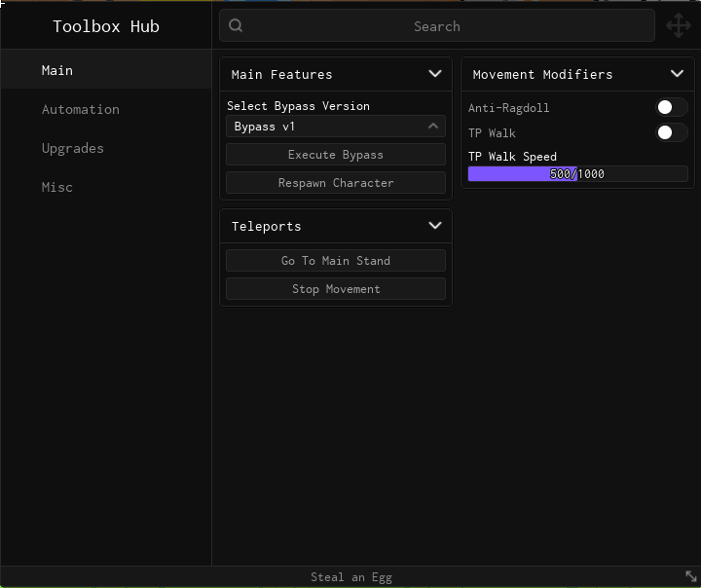Go to the Misc tab
Viewport: 701px width, 588px height.
[106, 187]
